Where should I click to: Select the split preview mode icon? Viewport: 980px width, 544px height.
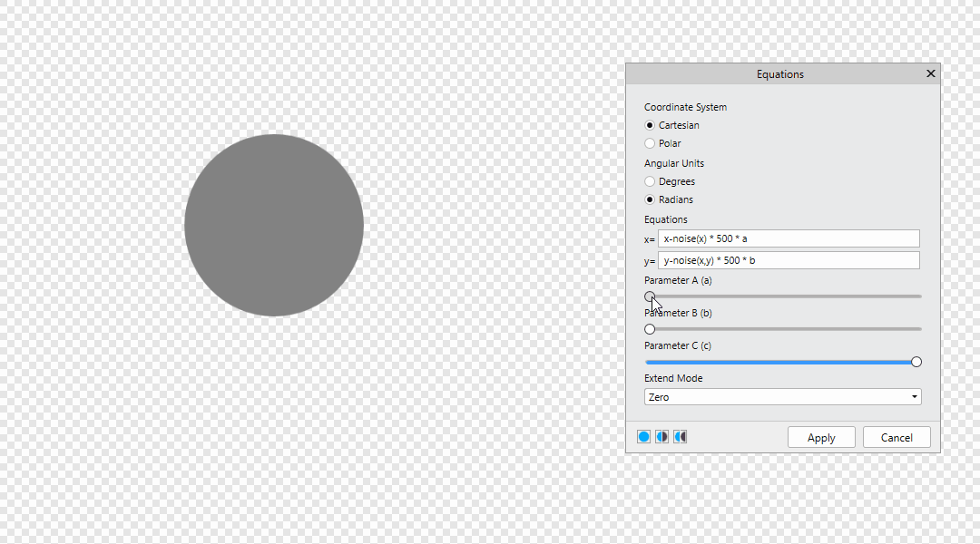pyautogui.click(x=661, y=436)
